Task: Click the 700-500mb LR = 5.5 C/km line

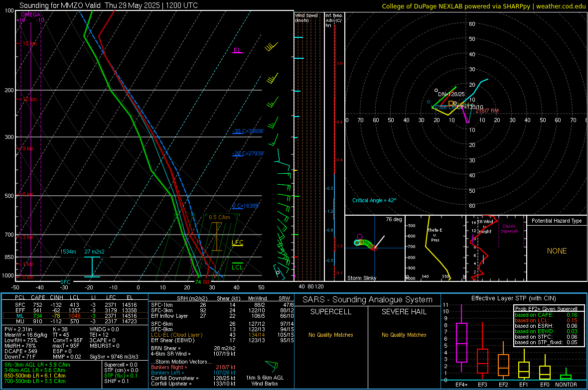Action: pyautogui.click(x=35, y=381)
